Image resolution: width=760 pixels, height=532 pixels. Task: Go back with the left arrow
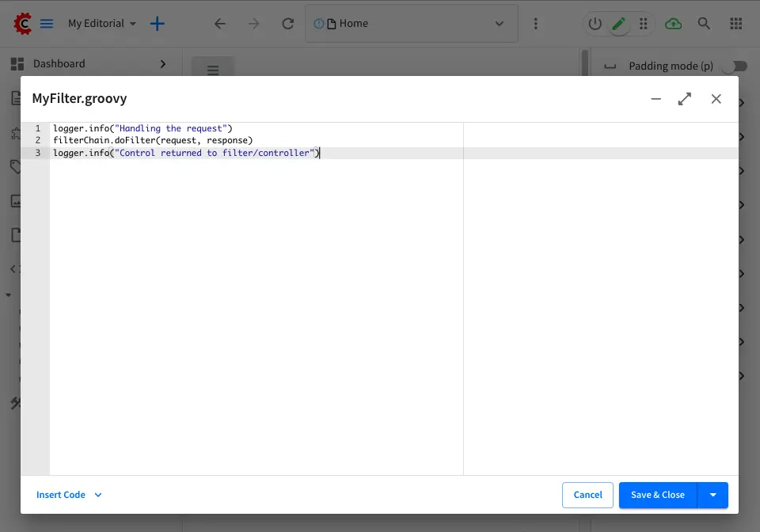(219, 23)
